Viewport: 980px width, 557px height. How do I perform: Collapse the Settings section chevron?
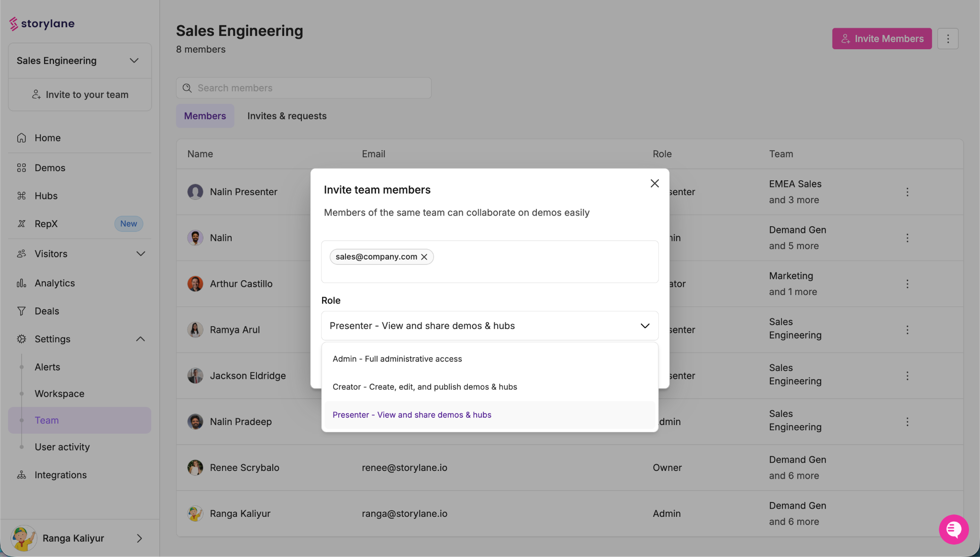coord(140,339)
